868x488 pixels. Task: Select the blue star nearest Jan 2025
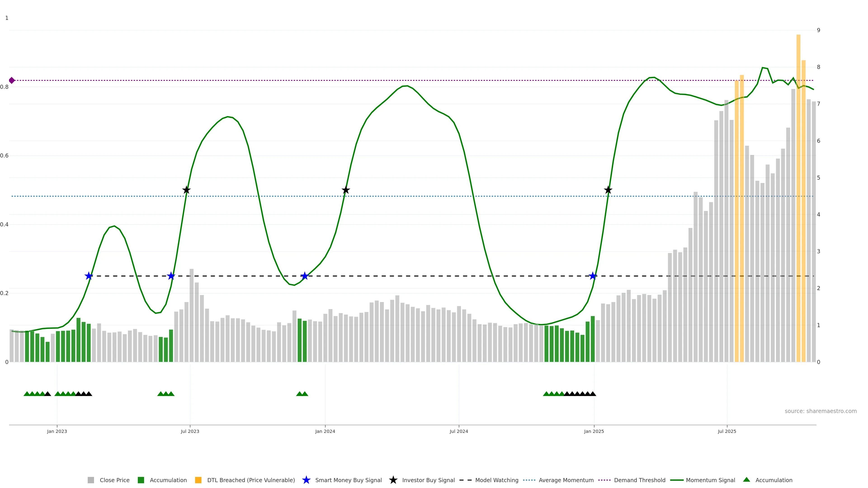pyautogui.click(x=593, y=276)
